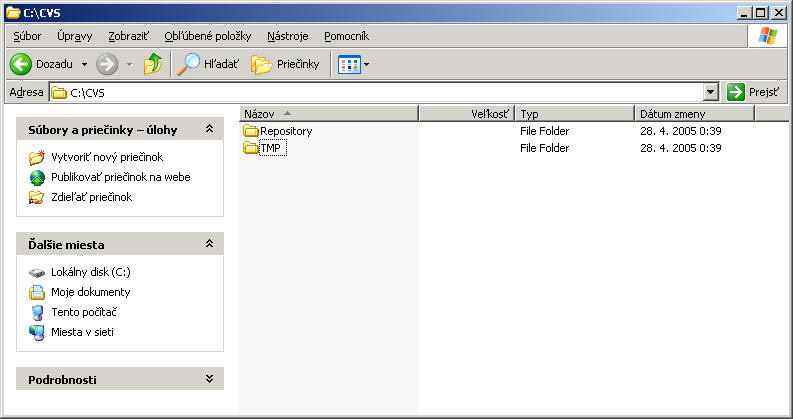Open the Úpravy menu

[74, 36]
